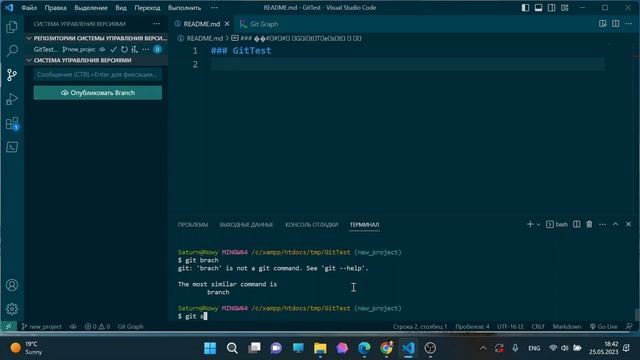Open the Переход menu

click(147, 8)
